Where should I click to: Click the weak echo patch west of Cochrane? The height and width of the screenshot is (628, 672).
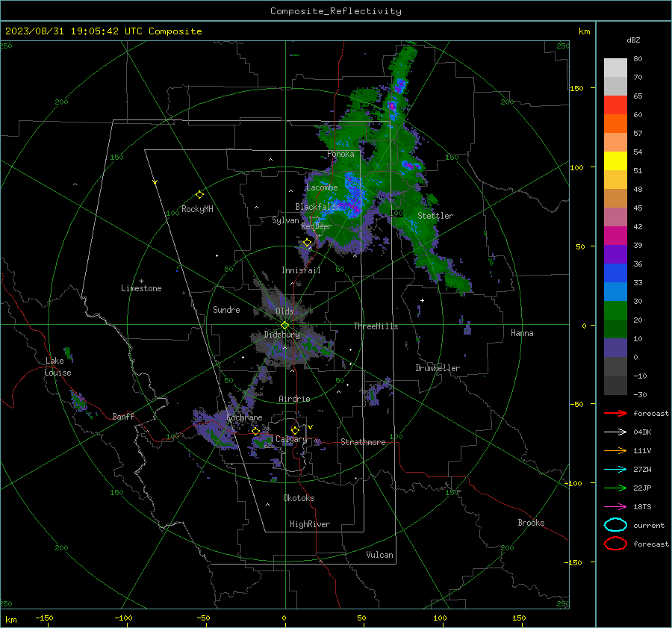click(x=214, y=429)
